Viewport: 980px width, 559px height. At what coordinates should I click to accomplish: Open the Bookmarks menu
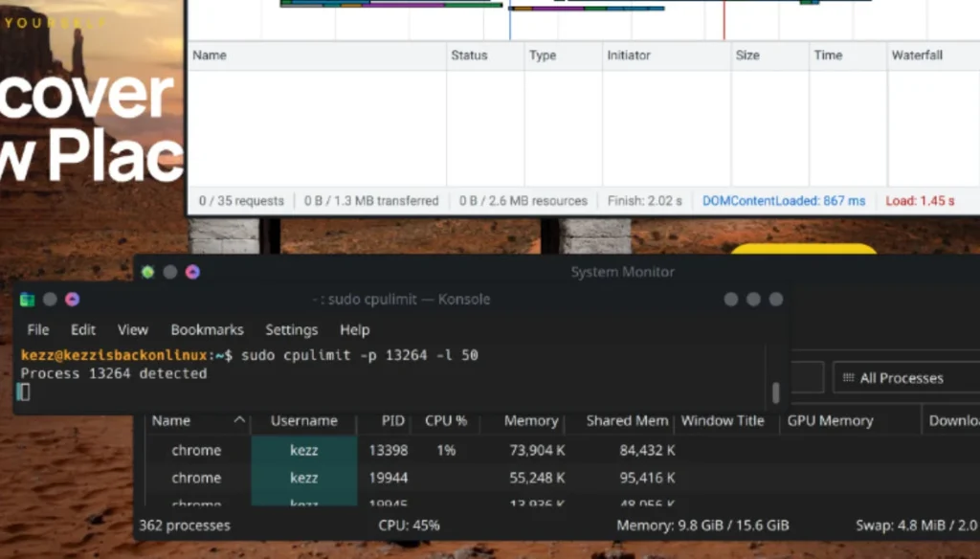(207, 329)
